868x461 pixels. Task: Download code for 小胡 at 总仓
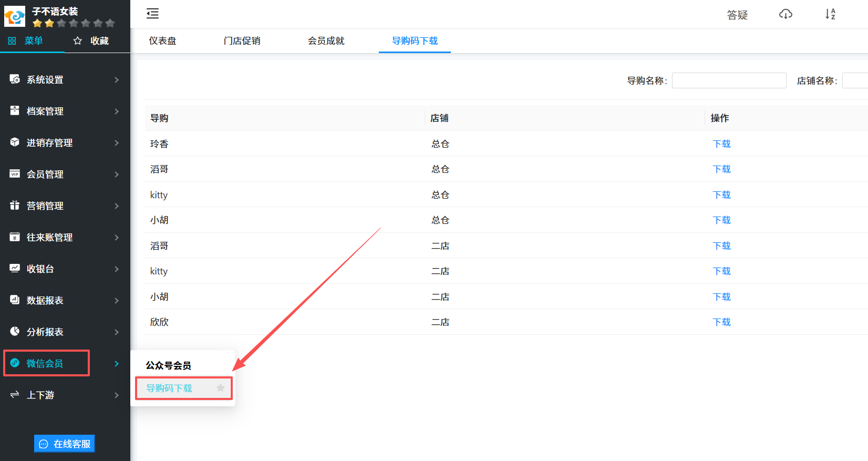click(721, 220)
